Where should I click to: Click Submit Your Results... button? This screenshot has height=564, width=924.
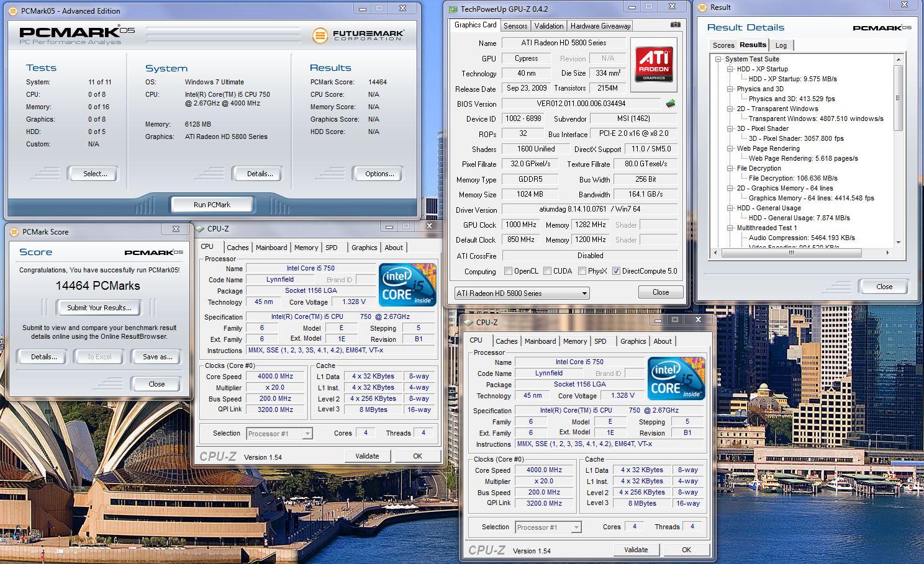coord(99,308)
